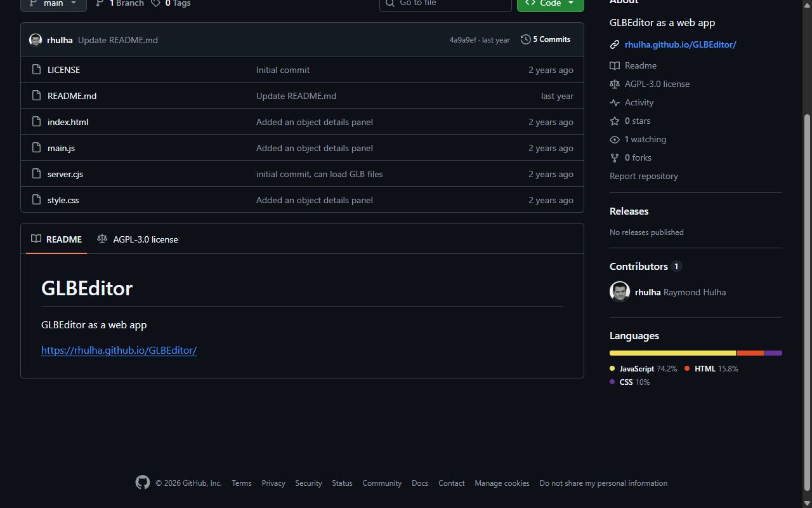Viewport: 812px width, 508px height.
Task: Open commit hash 4a9a9ef
Action: pos(462,40)
